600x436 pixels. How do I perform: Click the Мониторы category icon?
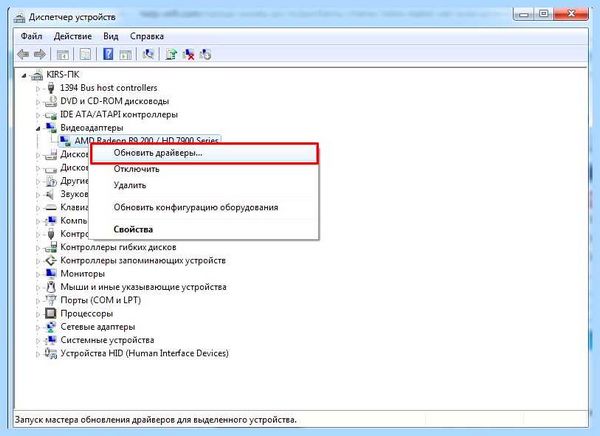pos(51,274)
